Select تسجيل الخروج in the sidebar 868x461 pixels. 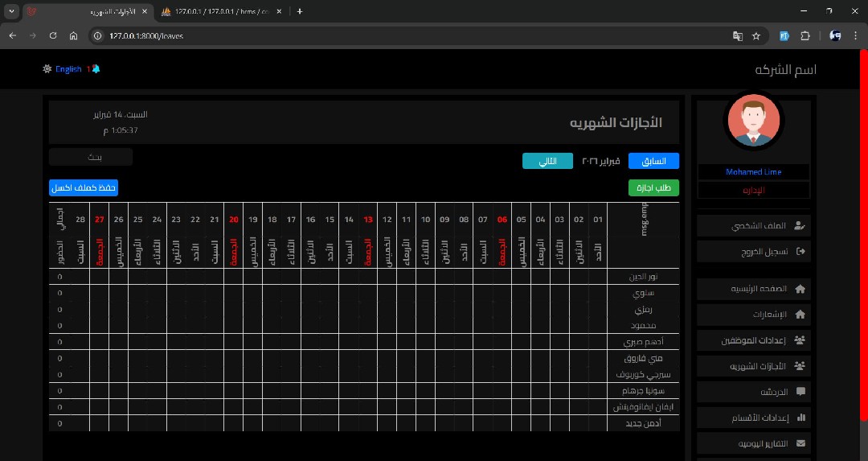pos(753,252)
